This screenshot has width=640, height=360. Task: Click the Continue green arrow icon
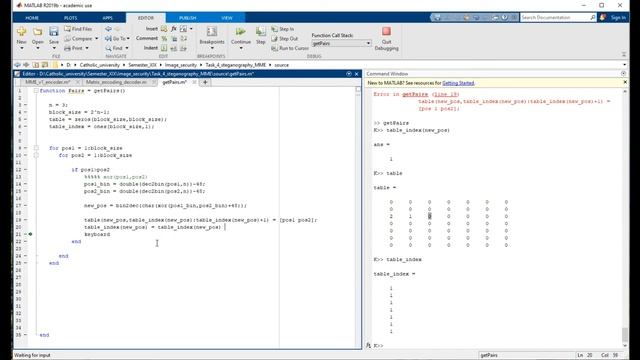point(241,32)
